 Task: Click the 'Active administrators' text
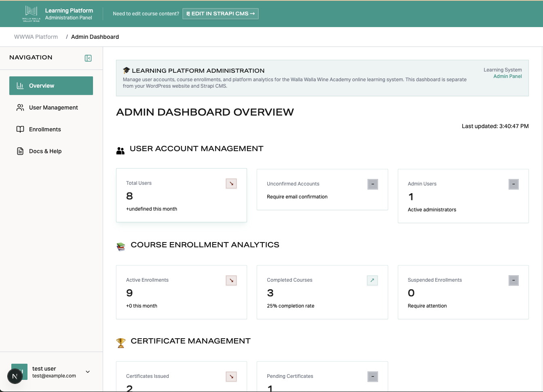[432, 210]
